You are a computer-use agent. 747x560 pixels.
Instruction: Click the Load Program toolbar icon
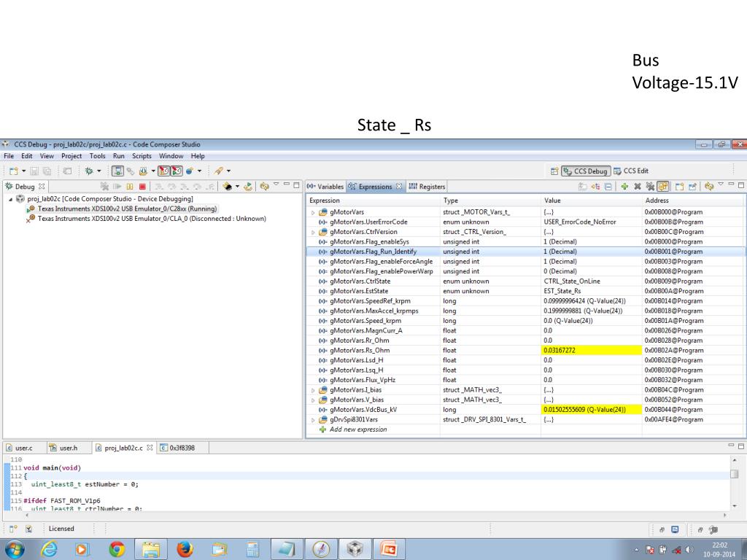143,171
